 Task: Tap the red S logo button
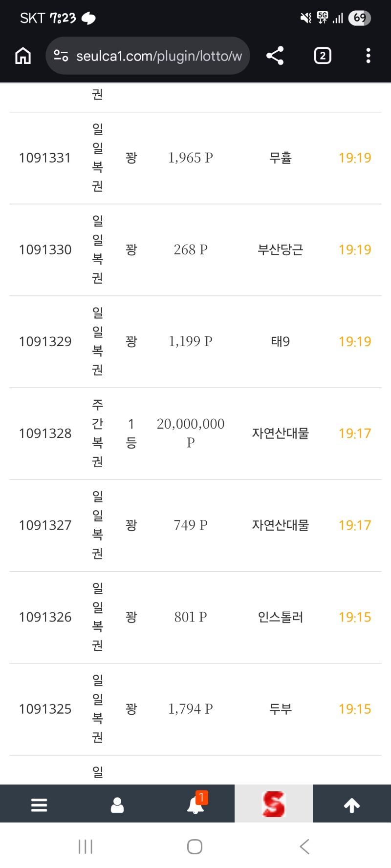click(x=274, y=805)
